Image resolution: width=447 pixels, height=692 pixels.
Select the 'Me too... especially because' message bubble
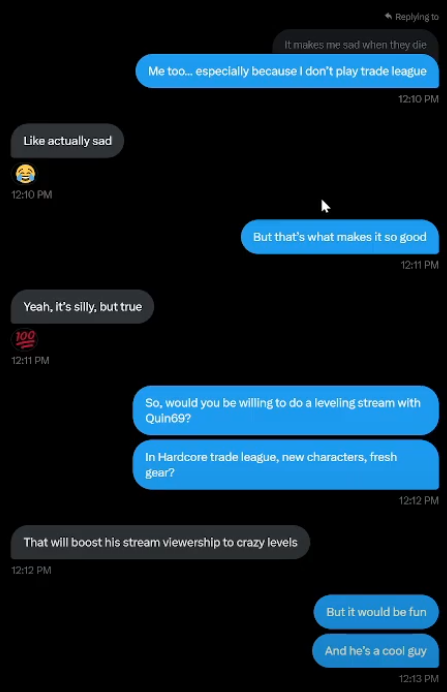coord(287,71)
